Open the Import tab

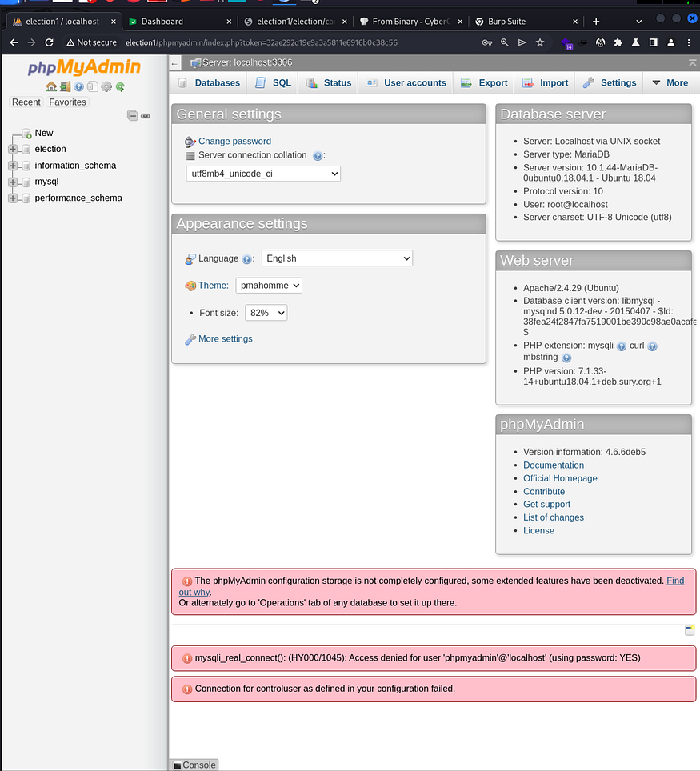point(545,83)
